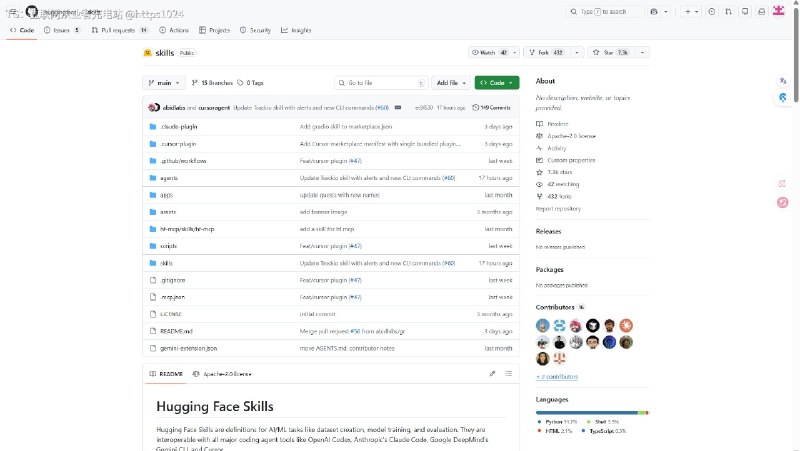Open the .github/workflows folder

click(x=183, y=161)
